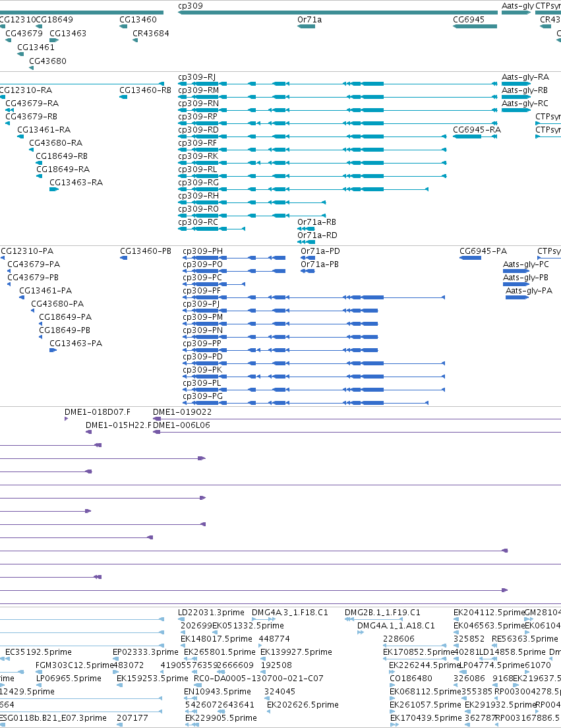Screen dimensions: 561x728
Task: Select the CG13463 gene label
Action: pos(68,34)
